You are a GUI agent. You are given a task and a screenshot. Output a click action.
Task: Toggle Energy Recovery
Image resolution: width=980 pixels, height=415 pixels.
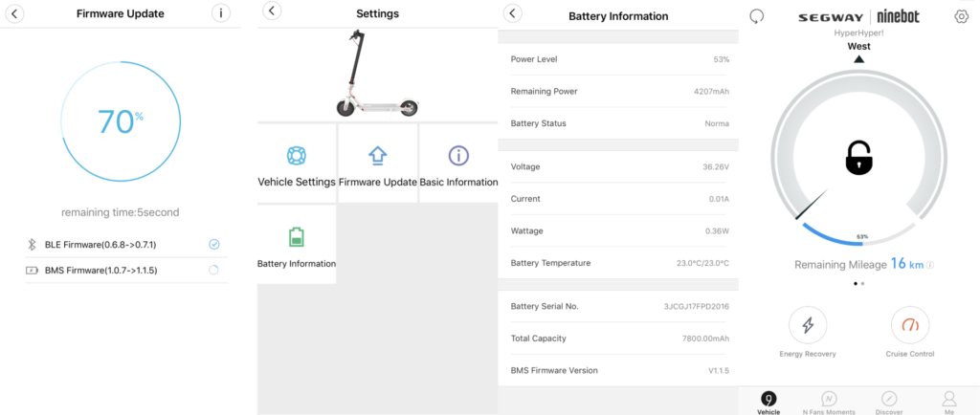point(807,327)
